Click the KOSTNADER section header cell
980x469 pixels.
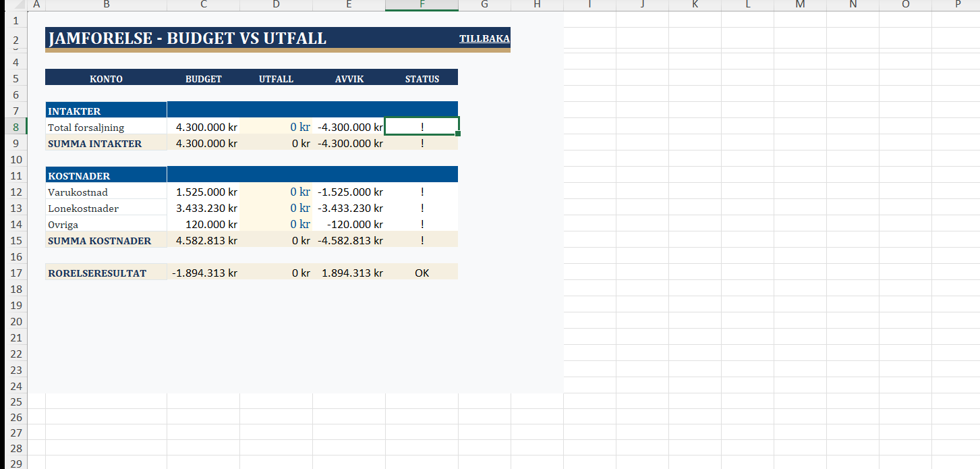pyautogui.click(x=106, y=175)
